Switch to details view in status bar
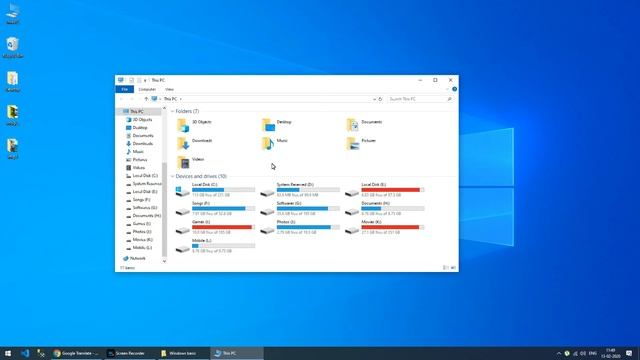 point(445,268)
